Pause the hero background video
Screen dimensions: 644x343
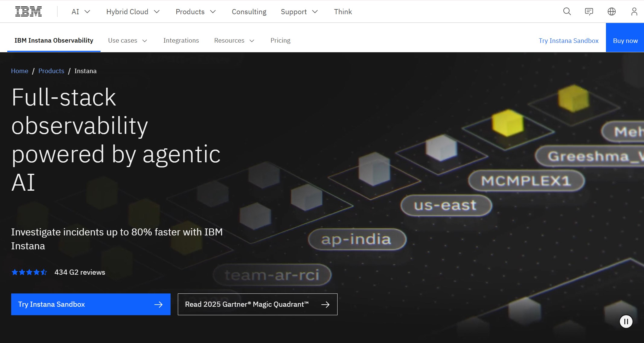click(x=626, y=322)
